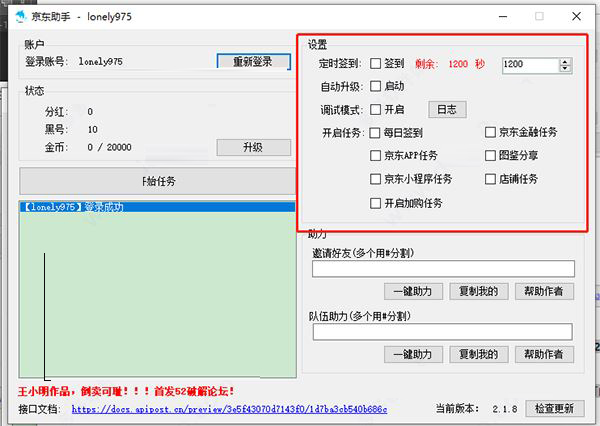Viewport: 600px width, 426px height.
Task: Click the 升级 button
Action: [253, 147]
